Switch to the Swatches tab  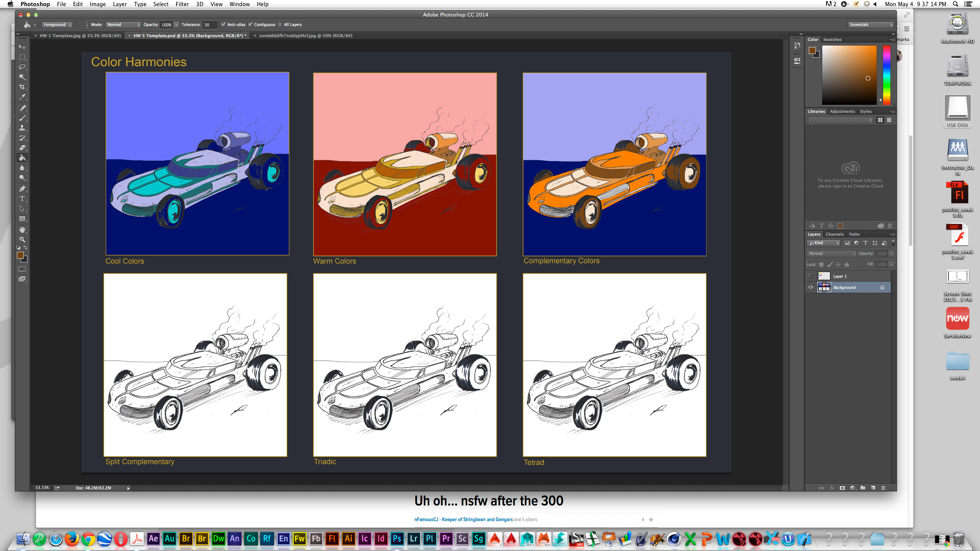(832, 39)
